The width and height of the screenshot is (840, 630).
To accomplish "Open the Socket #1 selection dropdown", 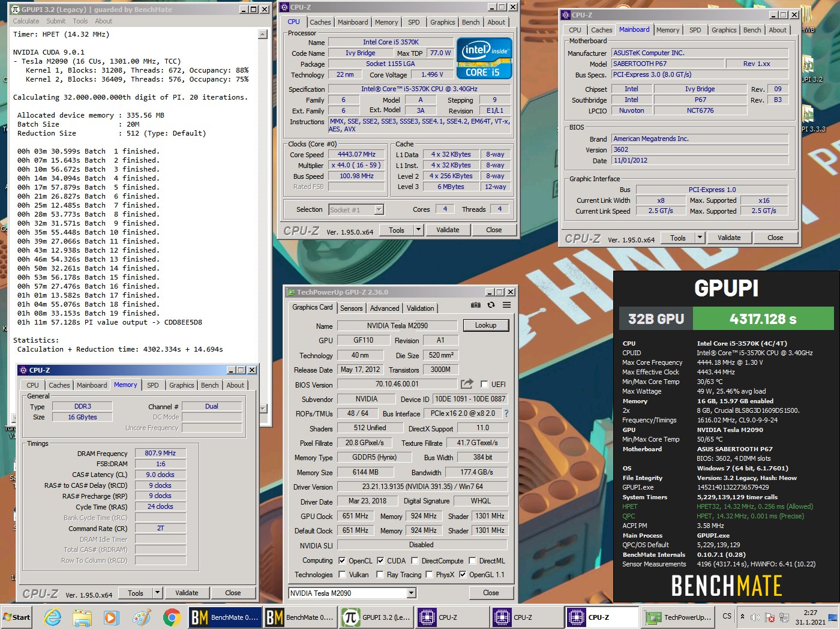I will click(x=379, y=209).
